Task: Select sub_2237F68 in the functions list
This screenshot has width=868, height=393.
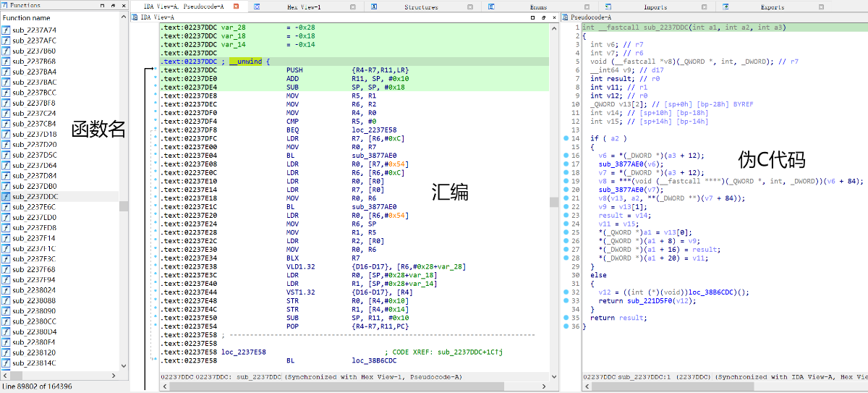Action: pos(33,269)
